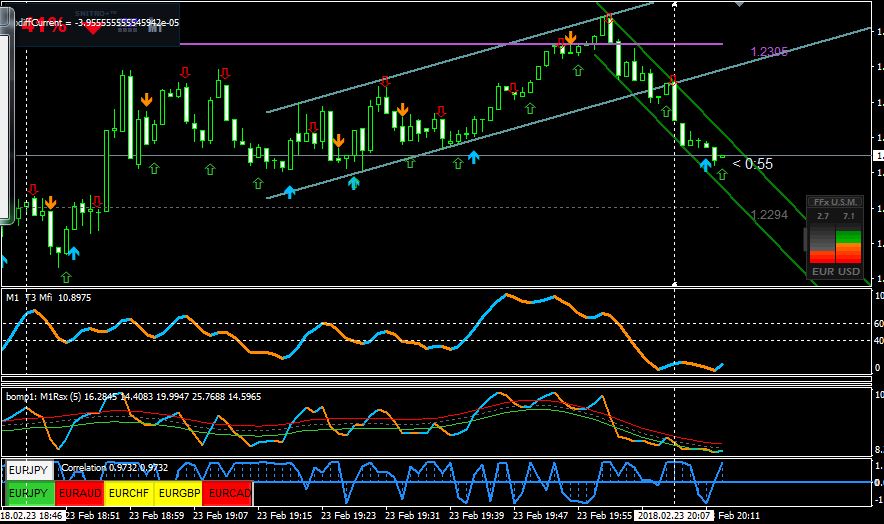Click the highlighted 2018.02.23 20:07 time marker

pos(674,516)
